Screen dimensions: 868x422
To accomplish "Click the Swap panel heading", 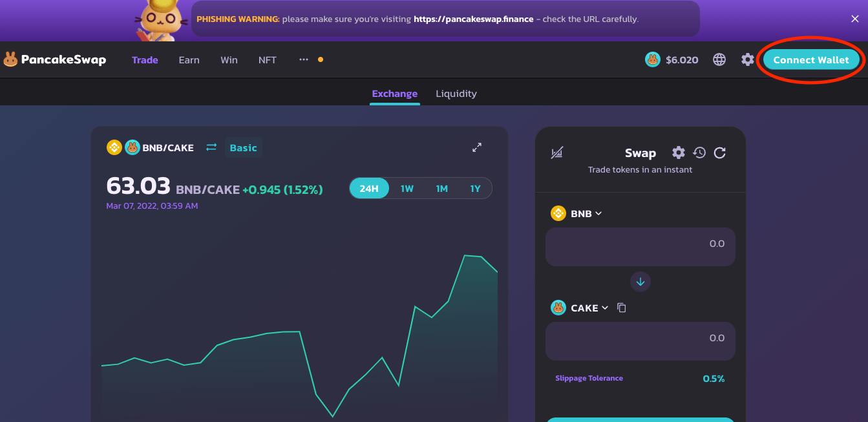I will point(640,153).
